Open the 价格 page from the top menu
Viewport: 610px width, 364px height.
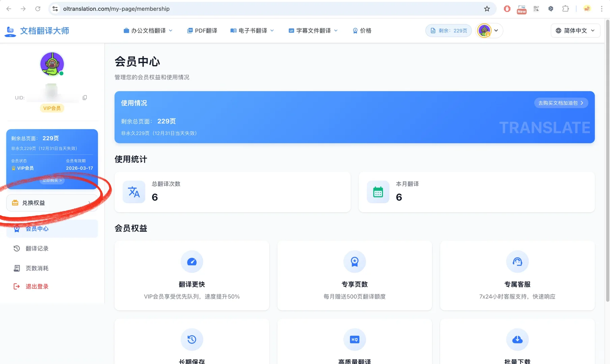[362, 30]
